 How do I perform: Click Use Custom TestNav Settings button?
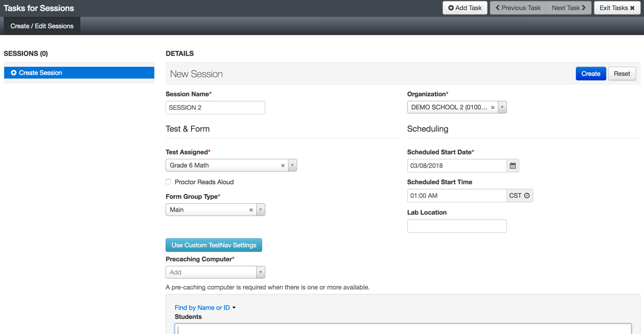click(x=214, y=245)
